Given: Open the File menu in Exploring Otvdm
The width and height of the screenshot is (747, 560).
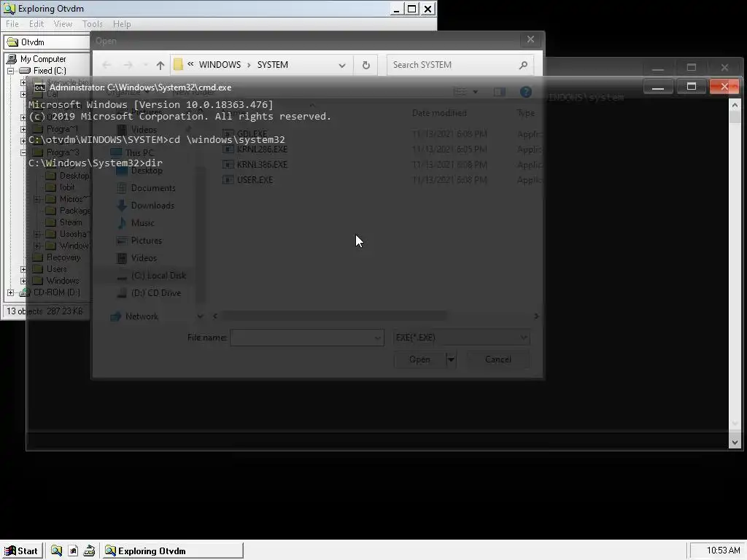Looking at the screenshot, I should pos(12,24).
